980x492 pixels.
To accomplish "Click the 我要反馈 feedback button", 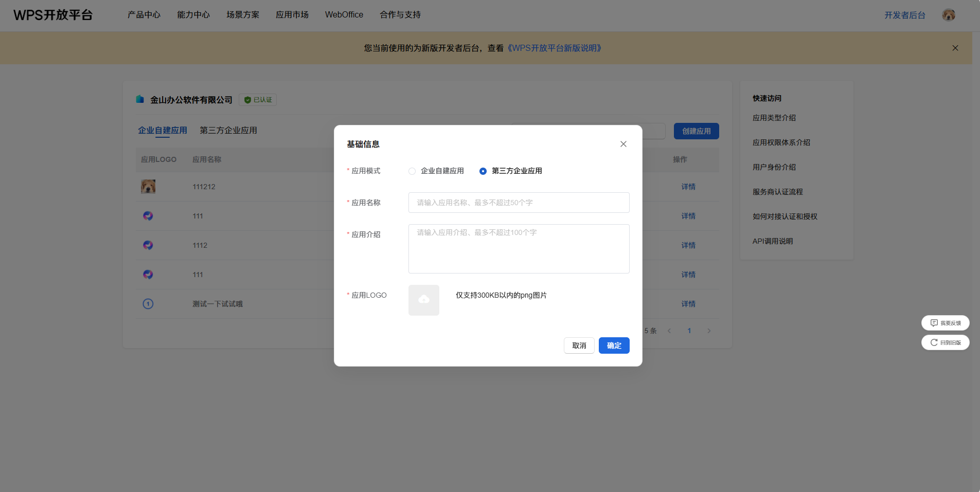I will point(945,323).
